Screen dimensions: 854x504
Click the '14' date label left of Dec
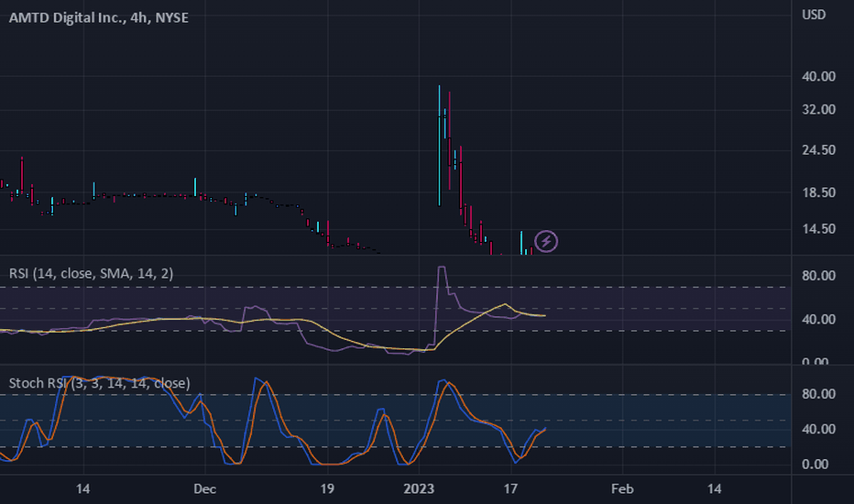(x=82, y=488)
